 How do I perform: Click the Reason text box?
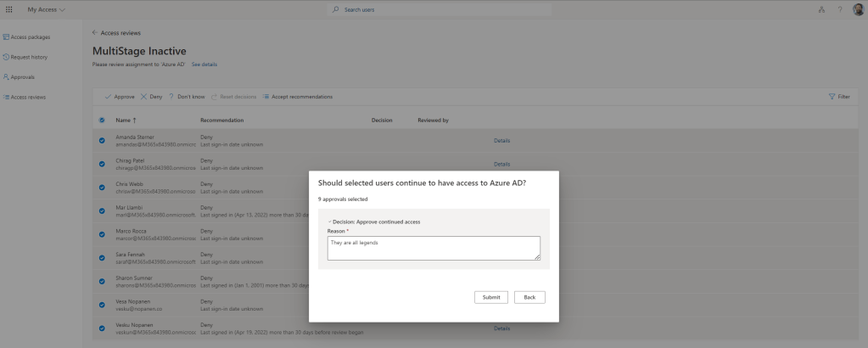click(x=433, y=248)
